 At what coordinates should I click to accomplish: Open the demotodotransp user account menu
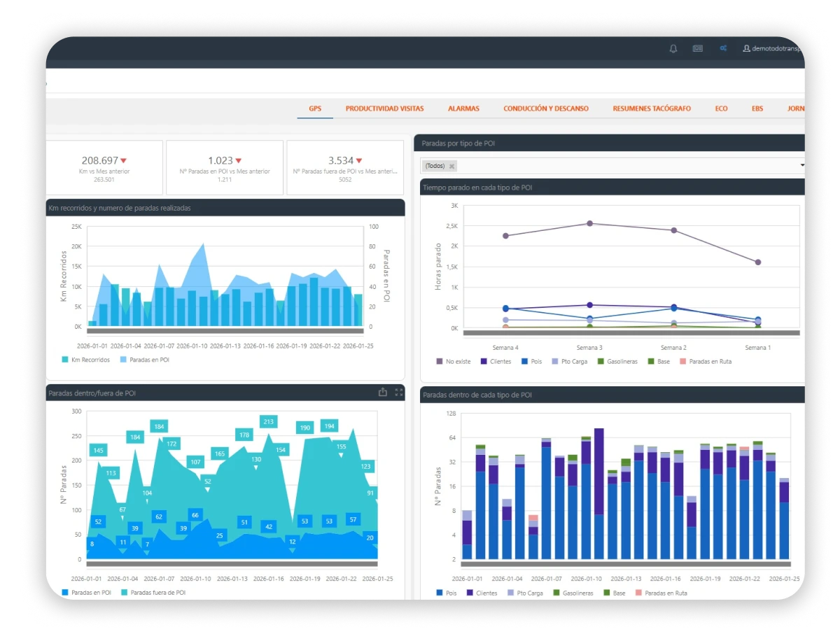coord(773,49)
